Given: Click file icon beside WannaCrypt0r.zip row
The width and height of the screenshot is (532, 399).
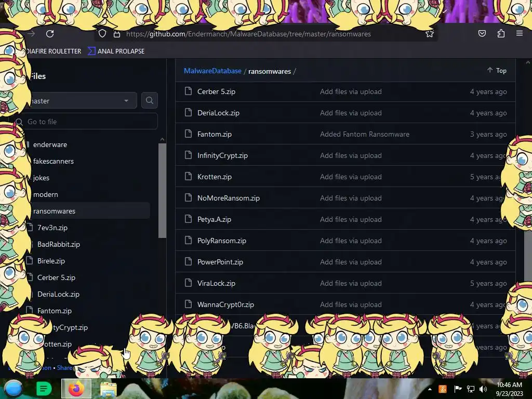Looking at the screenshot, I should pyautogui.click(x=188, y=304).
